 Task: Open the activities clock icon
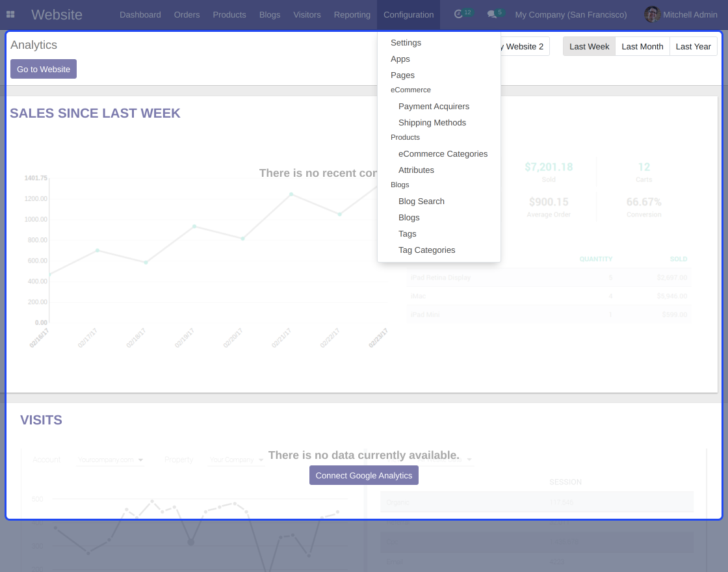458,14
